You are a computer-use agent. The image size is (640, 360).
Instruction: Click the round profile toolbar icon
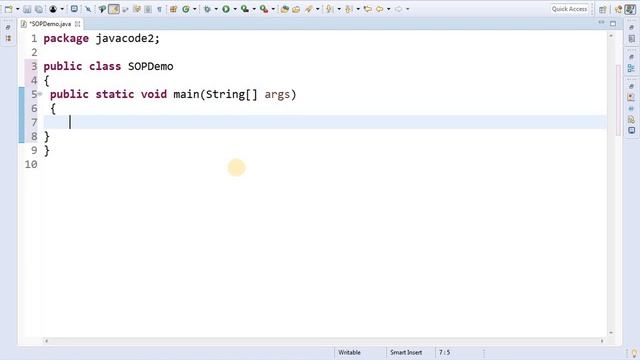[53, 9]
